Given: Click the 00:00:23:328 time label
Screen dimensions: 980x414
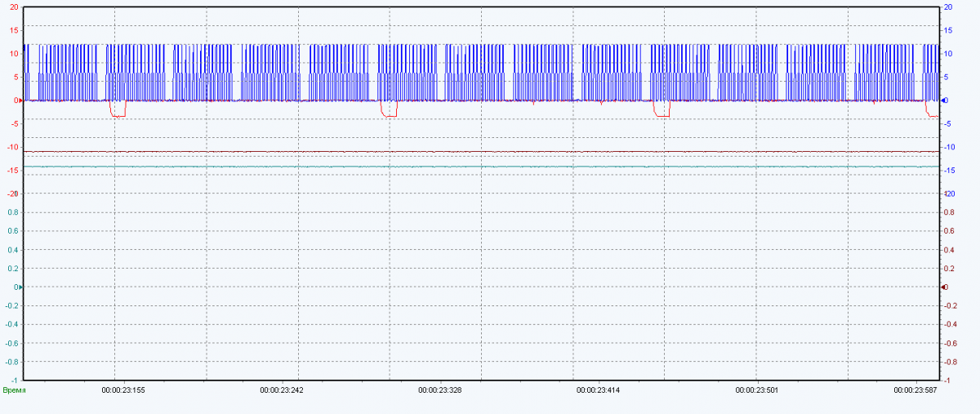Looking at the screenshot, I should pyautogui.click(x=440, y=390).
